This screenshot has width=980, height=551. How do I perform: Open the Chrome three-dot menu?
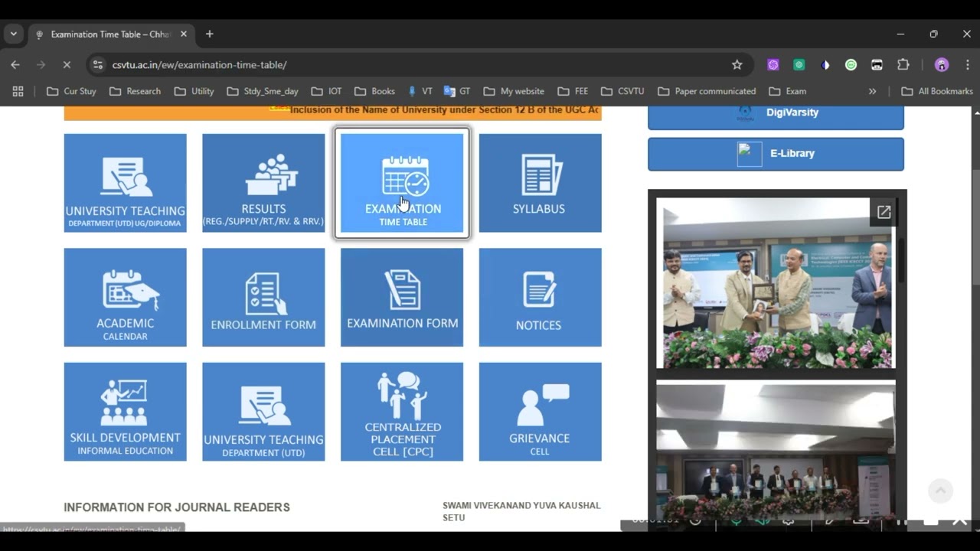(x=966, y=65)
